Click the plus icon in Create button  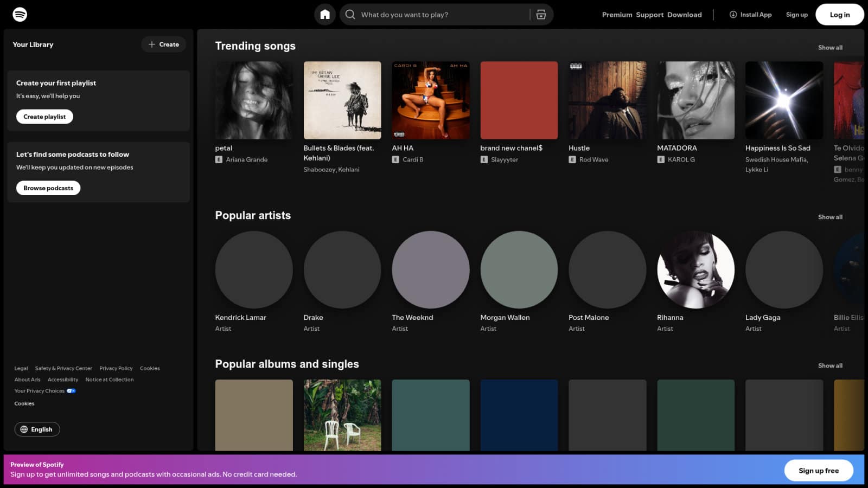pos(152,44)
